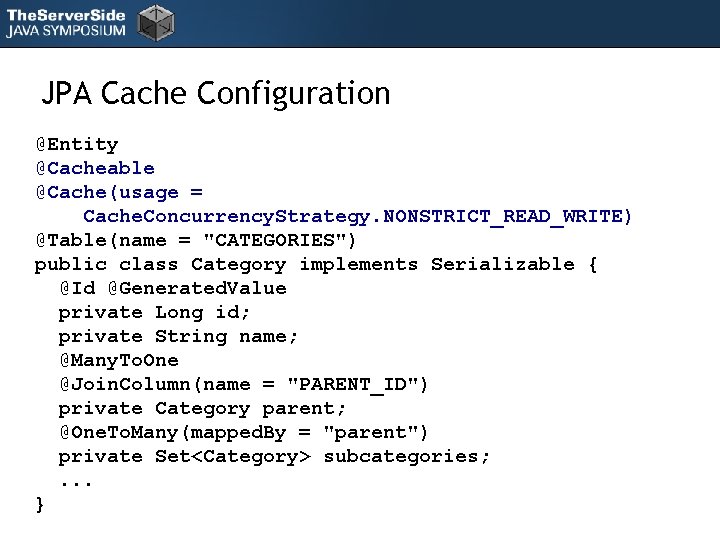Click the closing brace of the class
720x540 pixels.
[40, 504]
